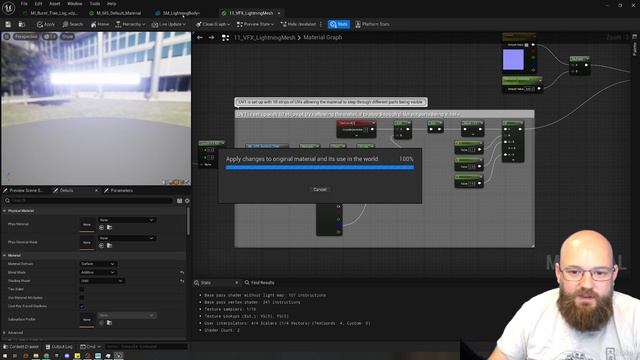Viewport: 640px width, 360px height.
Task: Browse to Phys Material asset icon
Action: (109, 227)
